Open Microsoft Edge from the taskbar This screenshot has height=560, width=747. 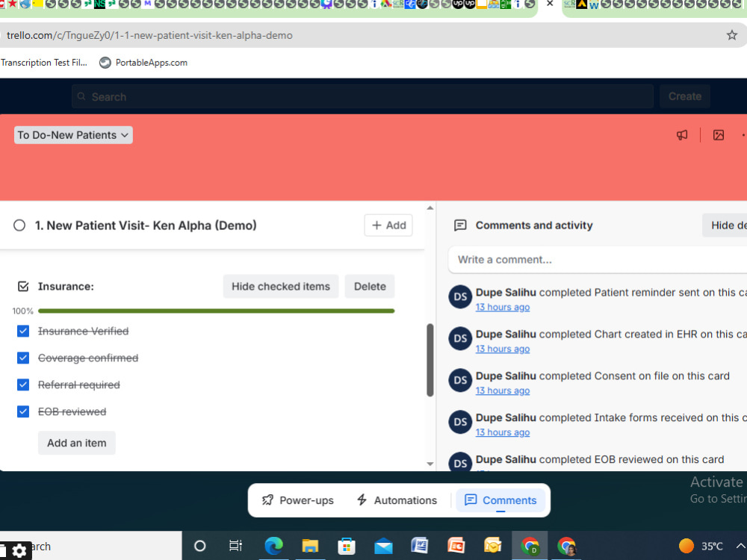pos(273,546)
